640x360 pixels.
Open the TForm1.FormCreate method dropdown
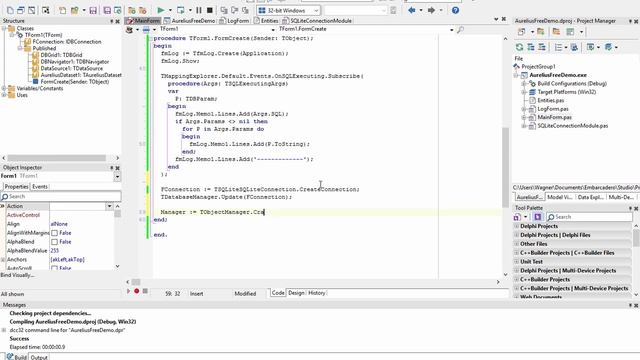coord(451,29)
